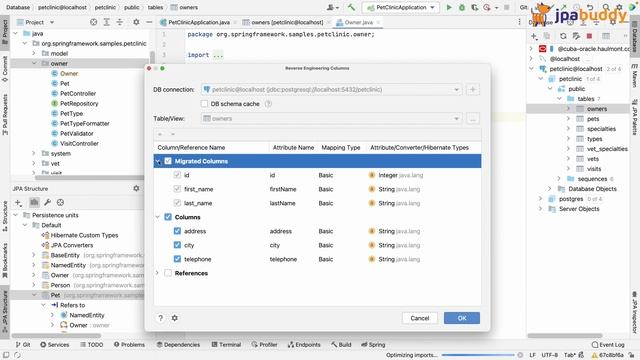Open the Problems tool window tab
The image size is (640, 360).
129,344
